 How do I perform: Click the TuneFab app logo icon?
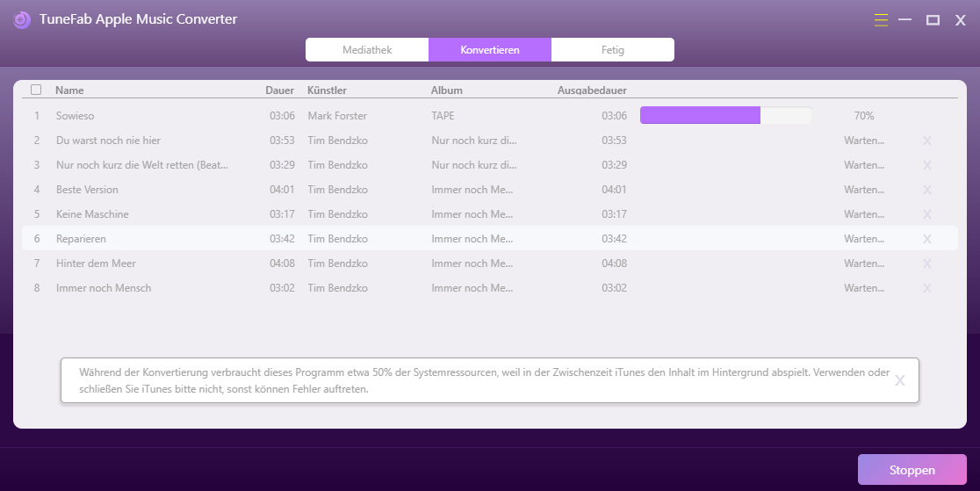click(22, 20)
